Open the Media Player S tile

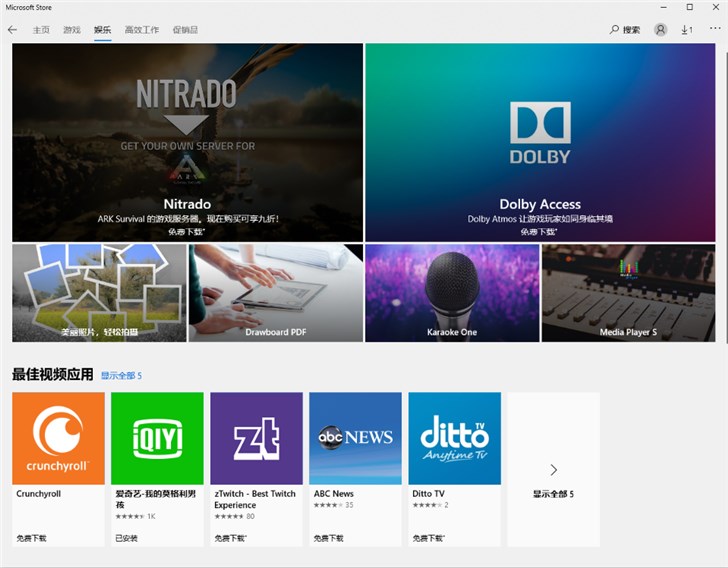(629, 293)
